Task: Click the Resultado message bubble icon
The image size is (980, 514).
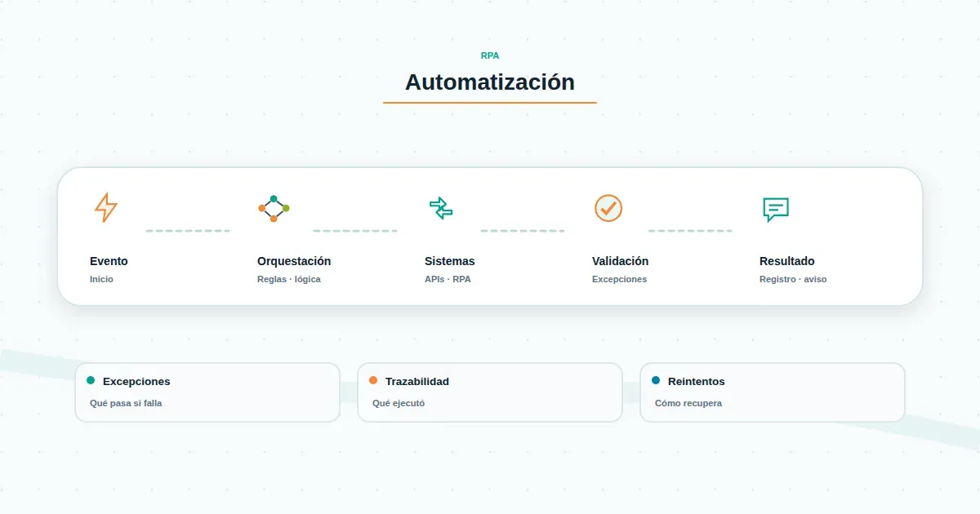Action: (776, 210)
